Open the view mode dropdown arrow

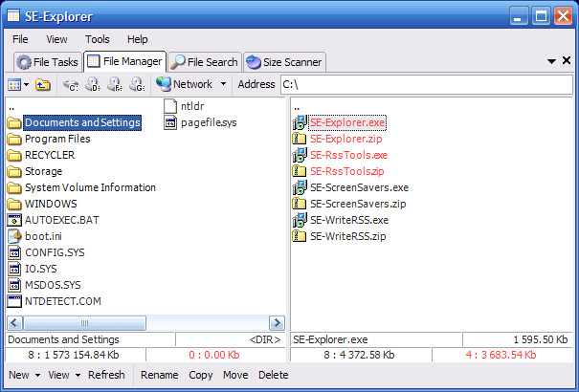point(26,85)
